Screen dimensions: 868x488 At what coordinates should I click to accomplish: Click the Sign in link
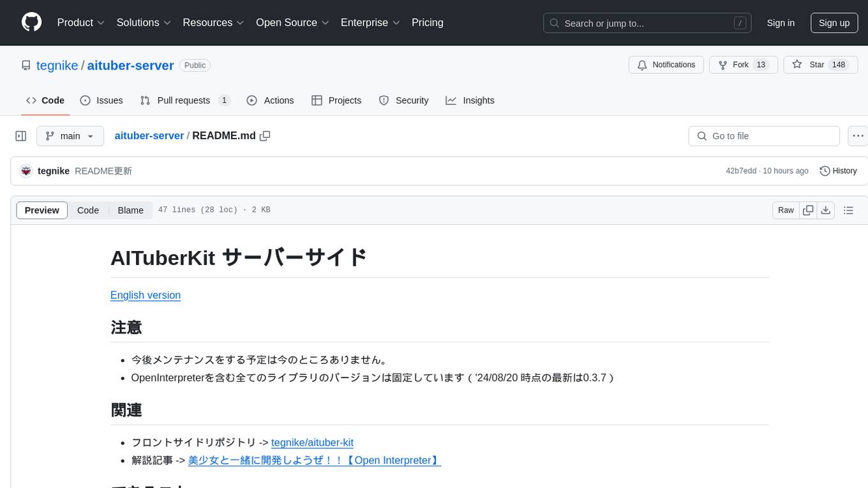pyautogui.click(x=781, y=23)
